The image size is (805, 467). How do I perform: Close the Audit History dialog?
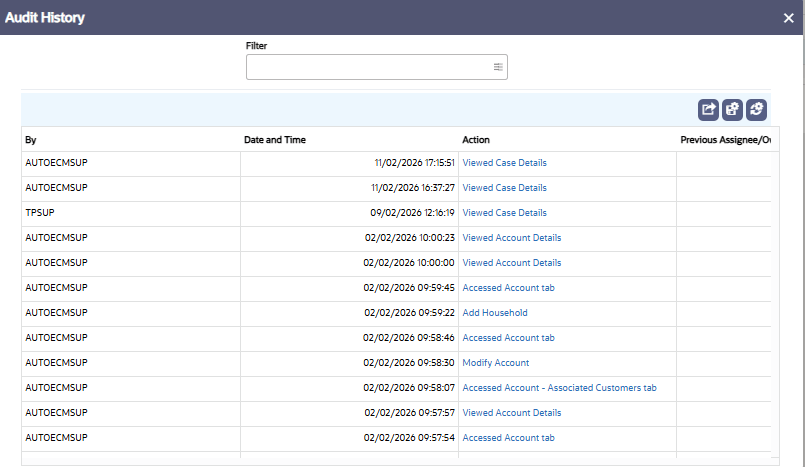tap(789, 18)
